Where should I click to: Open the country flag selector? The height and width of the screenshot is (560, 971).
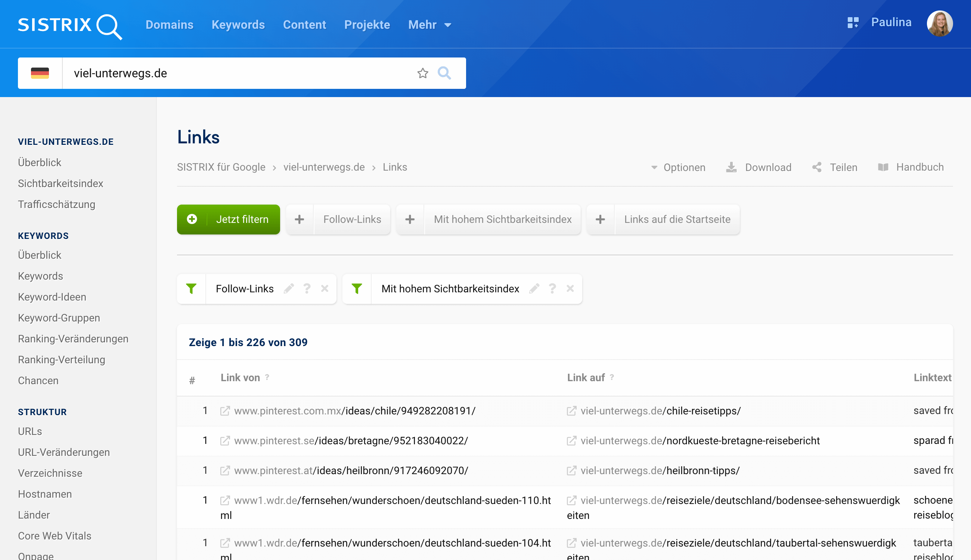click(x=40, y=73)
